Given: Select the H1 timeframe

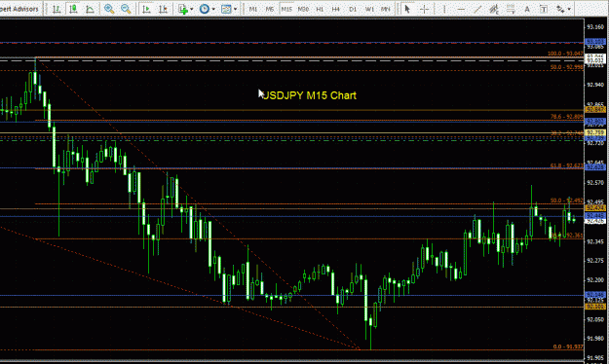Looking at the screenshot, I should 320,9.
